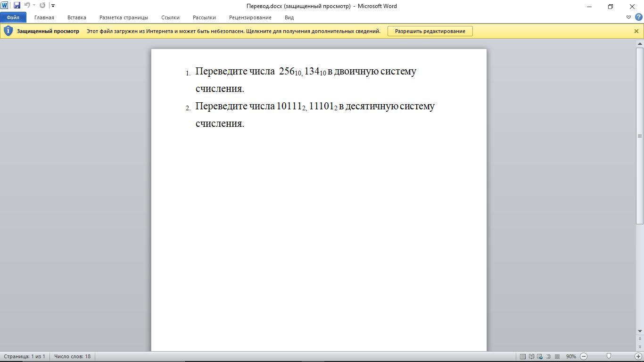
Task: Open the Файл tab
Action: (13, 17)
